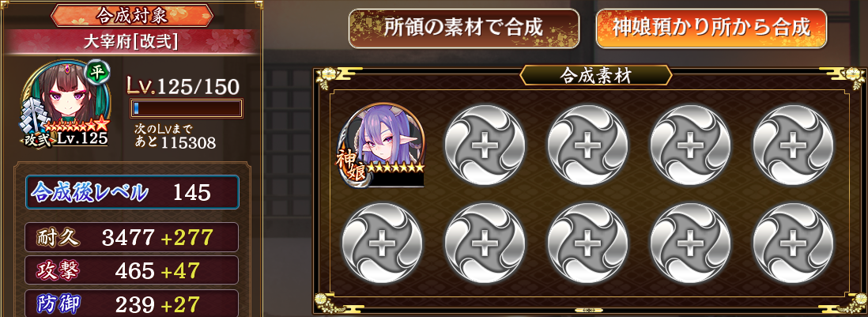Viewport: 868px width, 317px height.
Task: Add material to first slot in bottom row
Action: [382, 243]
